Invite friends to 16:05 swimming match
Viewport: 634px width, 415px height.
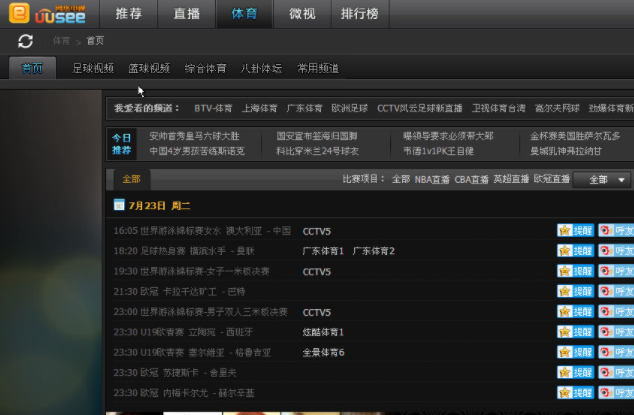click(616, 231)
